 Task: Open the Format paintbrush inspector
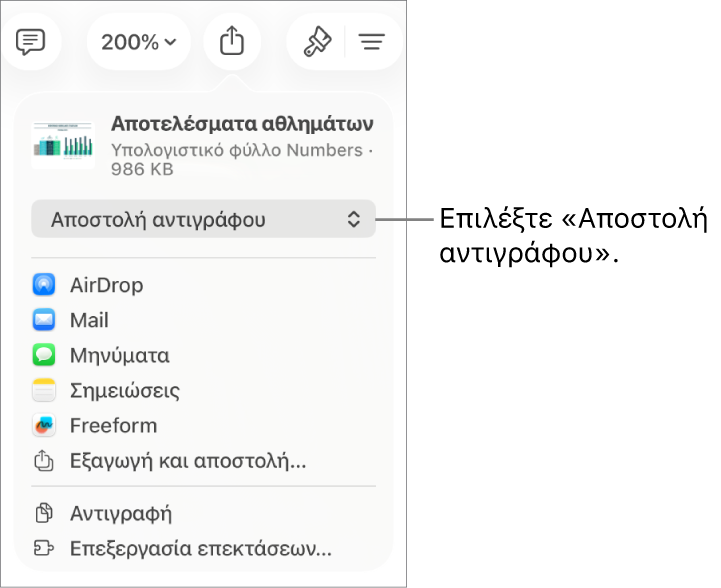(317, 42)
